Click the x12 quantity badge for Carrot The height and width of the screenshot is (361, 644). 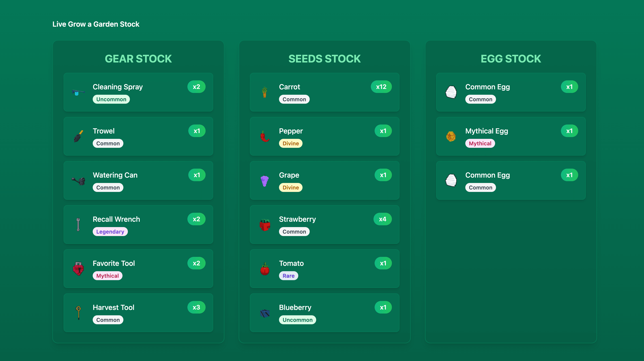click(x=381, y=87)
